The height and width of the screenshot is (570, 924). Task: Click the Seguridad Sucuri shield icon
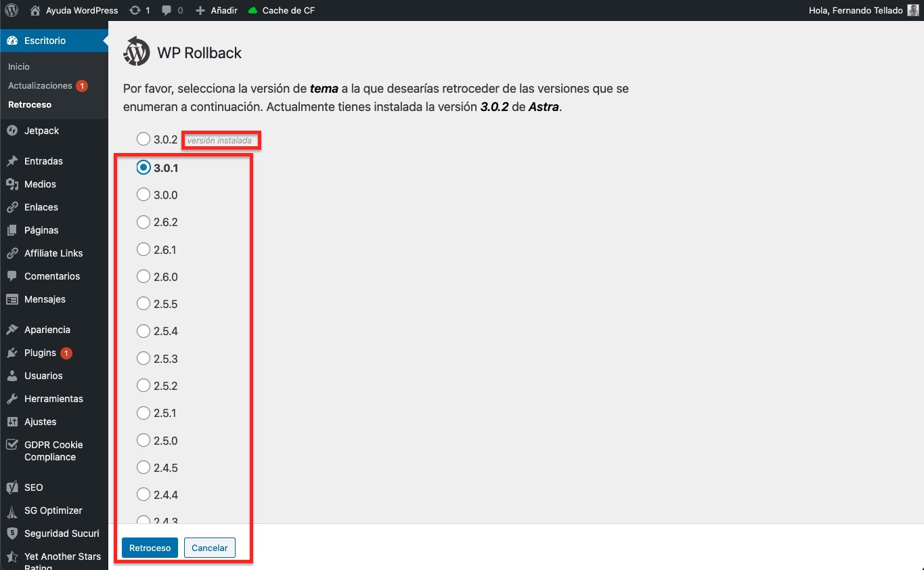[x=12, y=533]
